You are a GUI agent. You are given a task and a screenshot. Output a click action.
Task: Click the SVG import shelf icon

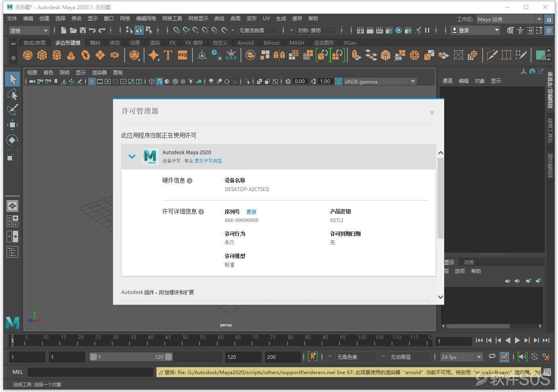click(183, 55)
